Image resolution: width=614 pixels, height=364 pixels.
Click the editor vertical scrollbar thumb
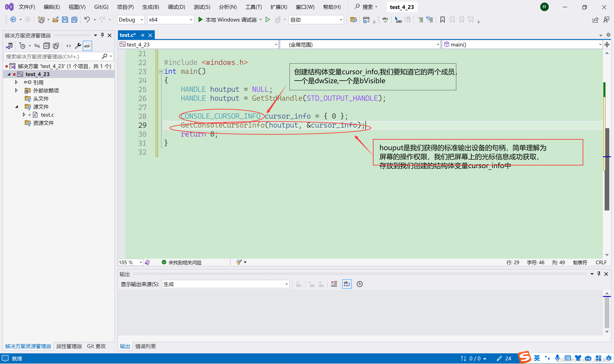[607, 169]
